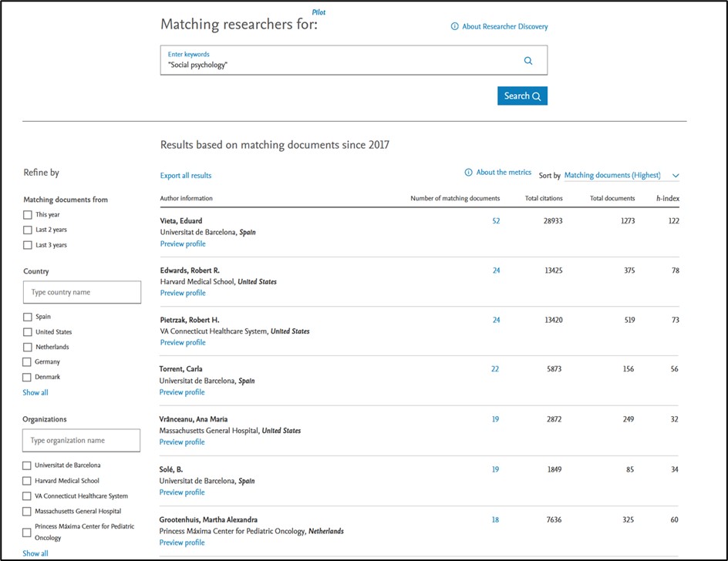This screenshot has width=728, height=561.
Task: Open Preview profile for Torrent, Carla
Action: [182, 392]
